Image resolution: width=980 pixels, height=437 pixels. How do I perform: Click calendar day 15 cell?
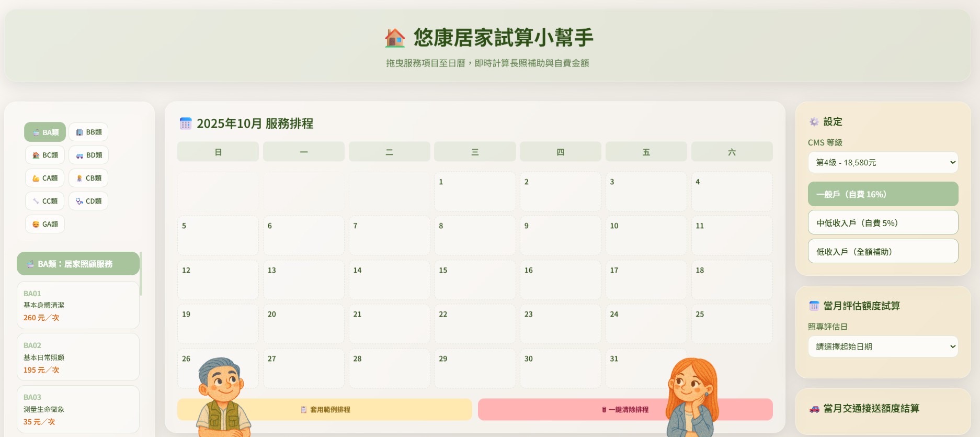tap(474, 280)
